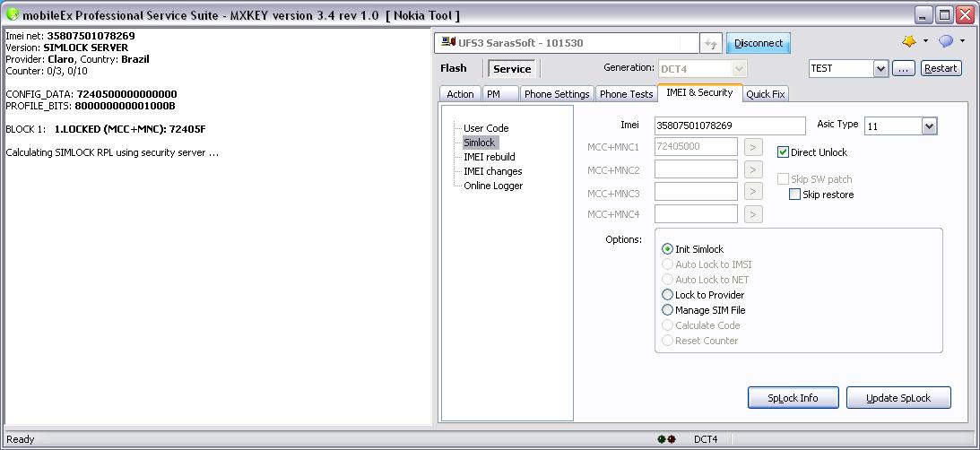Click the interface swap arrows icon
The width and height of the screenshot is (980, 450).
711,43
